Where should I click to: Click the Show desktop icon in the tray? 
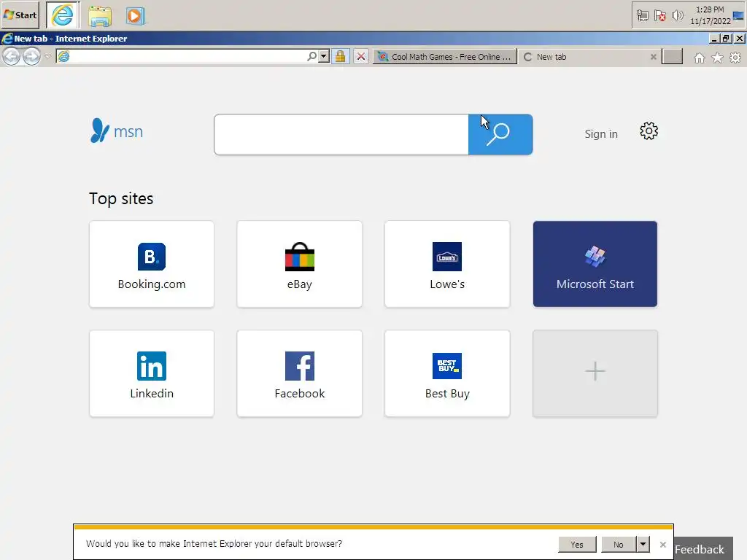738,16
